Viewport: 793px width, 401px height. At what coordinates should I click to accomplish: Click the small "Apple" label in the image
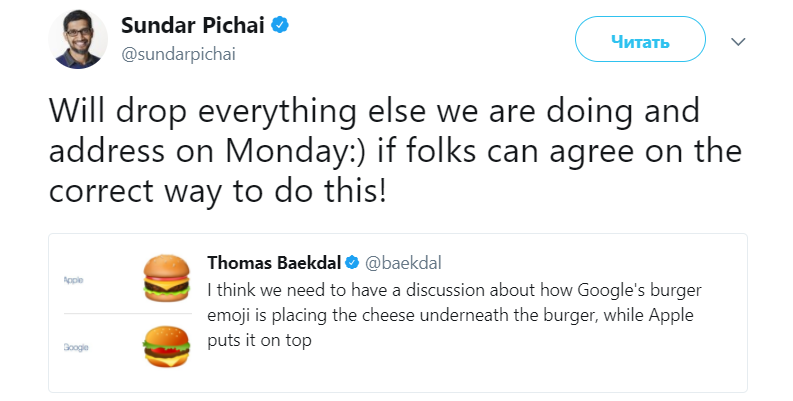(72, 280)
